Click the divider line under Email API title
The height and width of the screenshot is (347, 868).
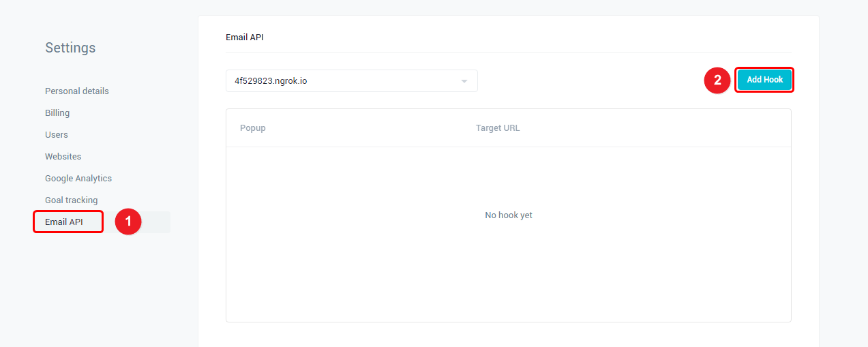[x=508, y=53]
